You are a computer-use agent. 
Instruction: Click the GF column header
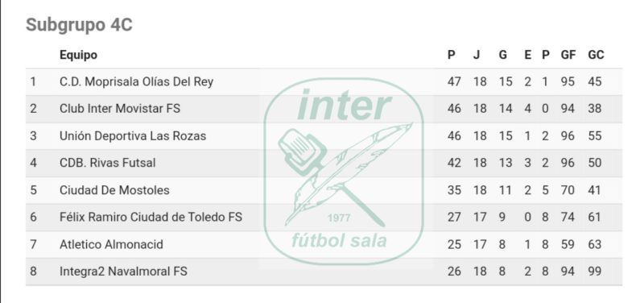(568, 55)
